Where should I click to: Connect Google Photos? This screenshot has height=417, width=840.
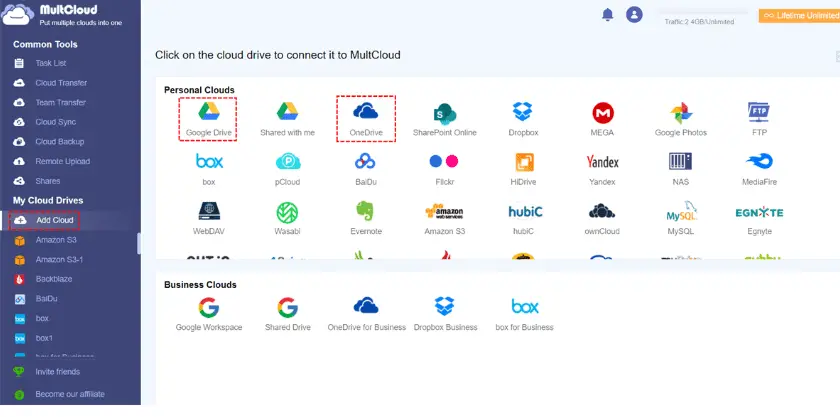coord(681,119)
